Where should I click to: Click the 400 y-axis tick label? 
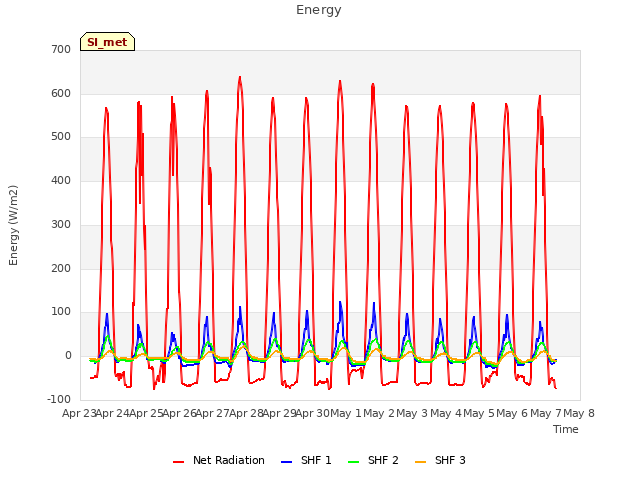point(61,180)
